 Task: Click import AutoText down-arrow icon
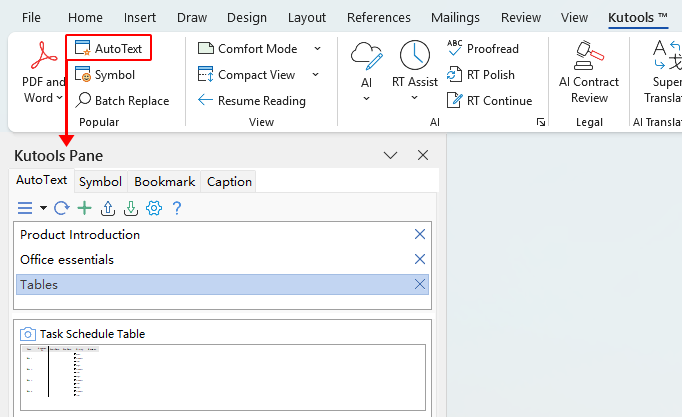(x=130, y=208)
